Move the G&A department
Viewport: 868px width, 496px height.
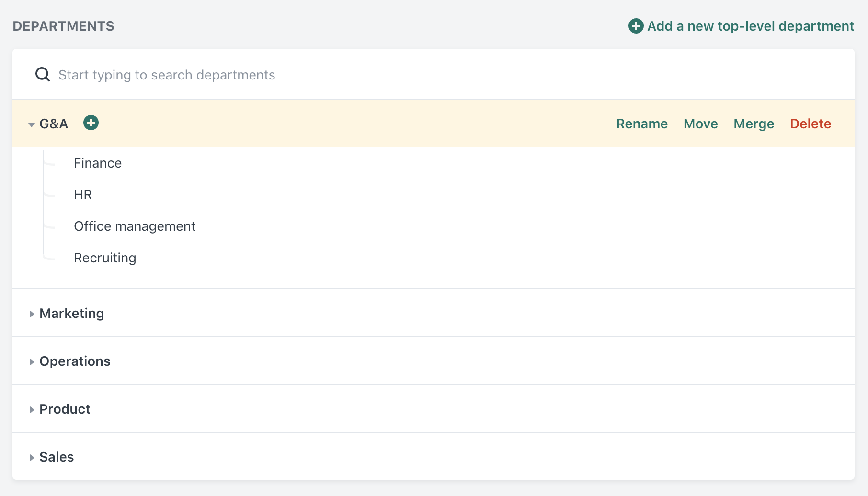click(x=701, y=124)
